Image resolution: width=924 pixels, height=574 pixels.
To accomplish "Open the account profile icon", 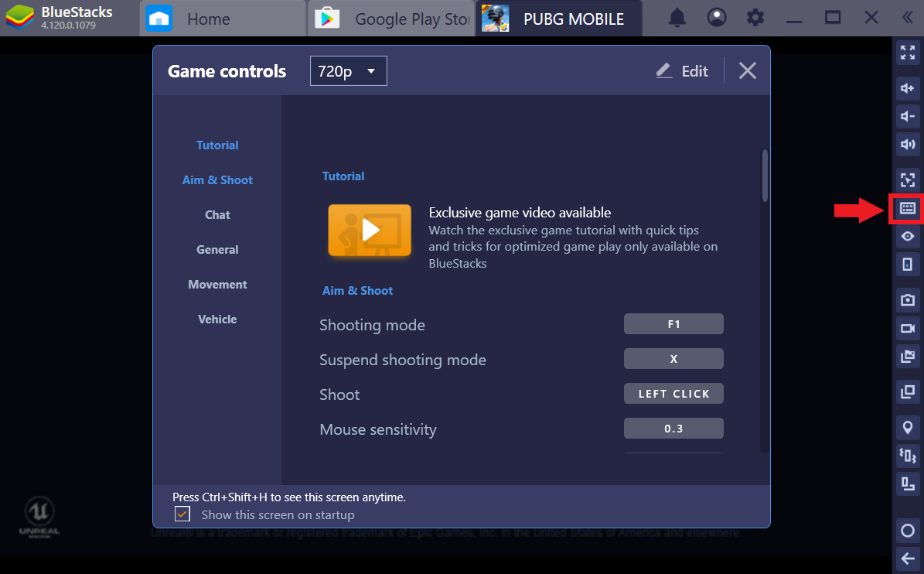I will click(x=717, y=19).
